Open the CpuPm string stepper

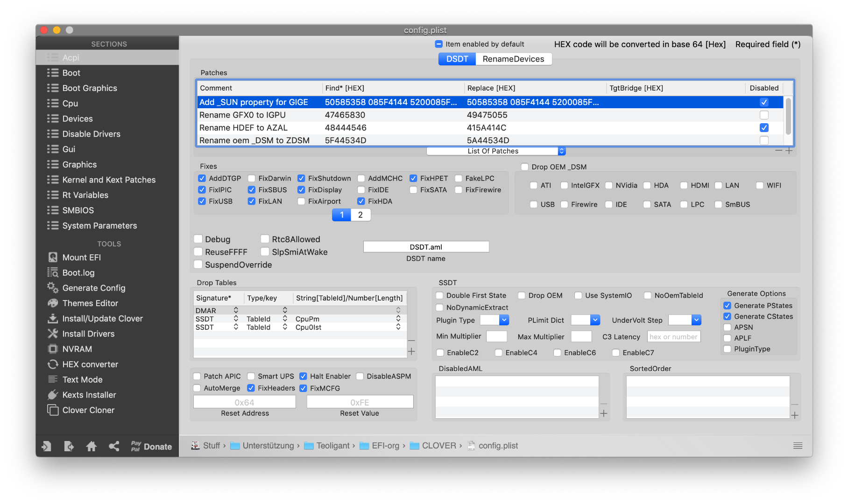coord(398,319)
